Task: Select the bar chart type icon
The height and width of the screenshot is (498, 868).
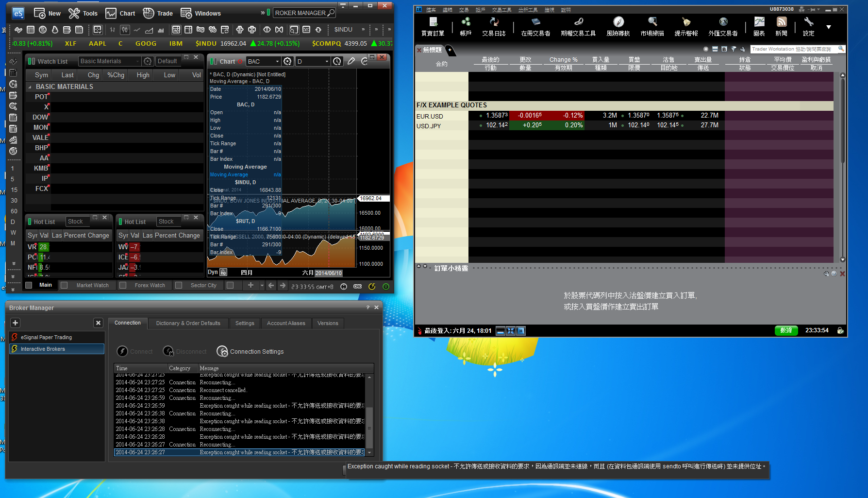Action: [x=113, y=30]
